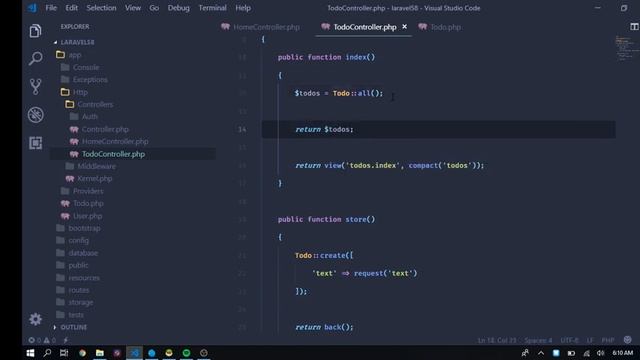Click the lightning bolt status bar icon
The width and height of the screenshot is (640, 360).
(x=65, y=340)
